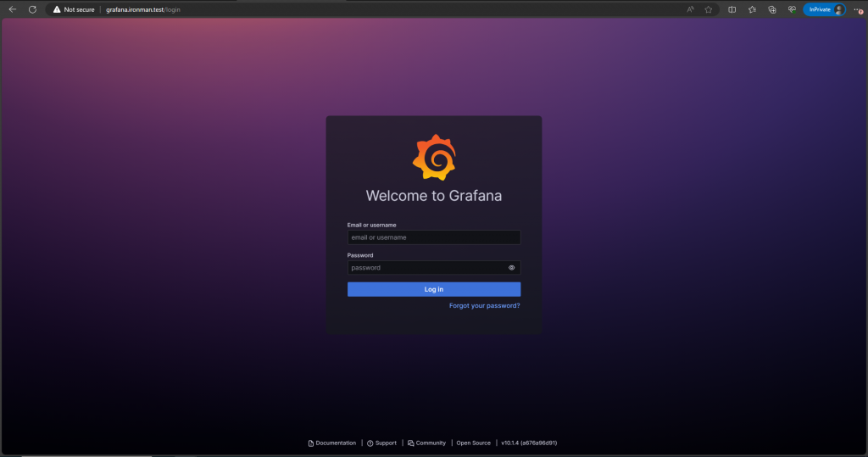Open the Open Source footer link
Viewport: 868px width, 457px height.
point(473,443)
